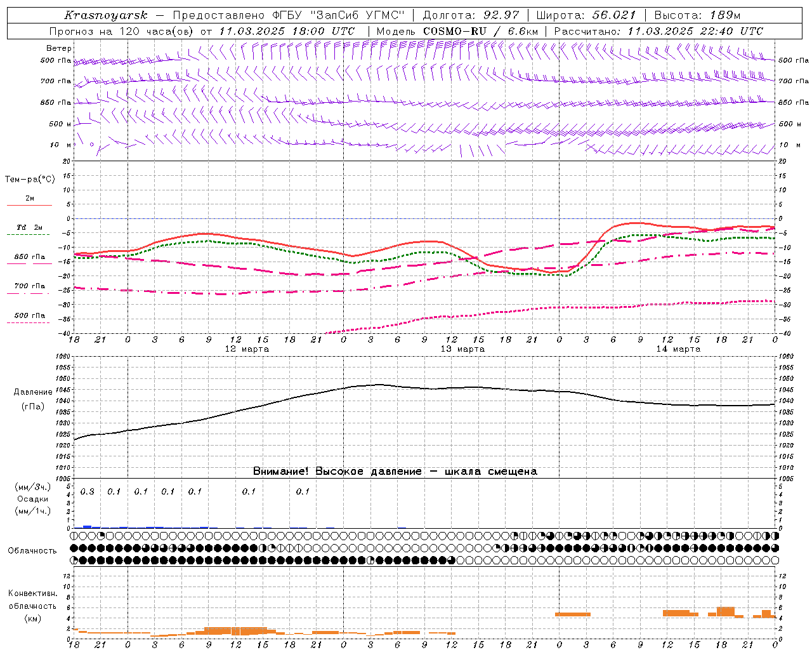The image size is (812, 650).
Task: Click the '(гПа)' pressure unit label
Action: (32, 407)
